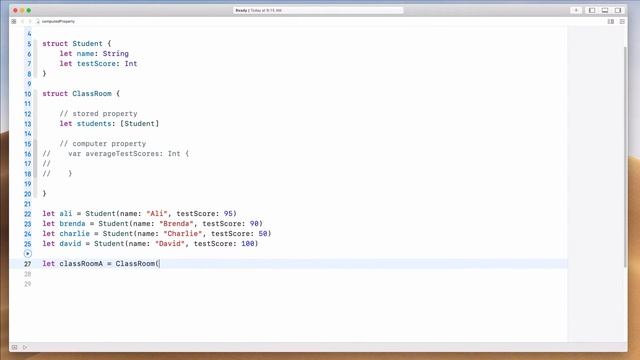Show the debug area at the bottom left
This screenshot has width=640, height=360.
[14, 347]
